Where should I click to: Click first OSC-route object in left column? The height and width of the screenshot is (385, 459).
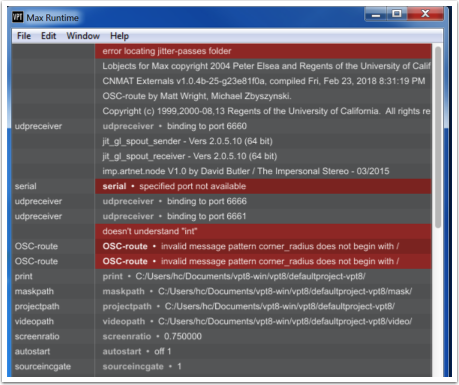[x=36, y=246]
